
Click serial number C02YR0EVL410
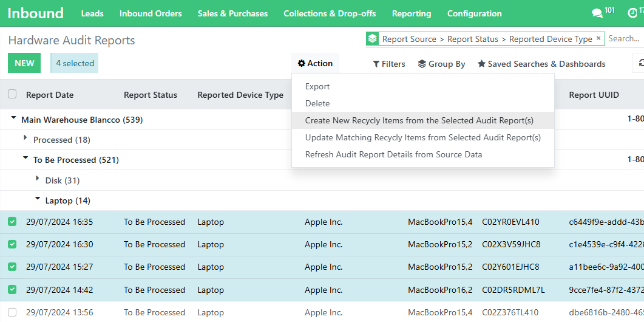pyautogui.click(x=510, y=222)
